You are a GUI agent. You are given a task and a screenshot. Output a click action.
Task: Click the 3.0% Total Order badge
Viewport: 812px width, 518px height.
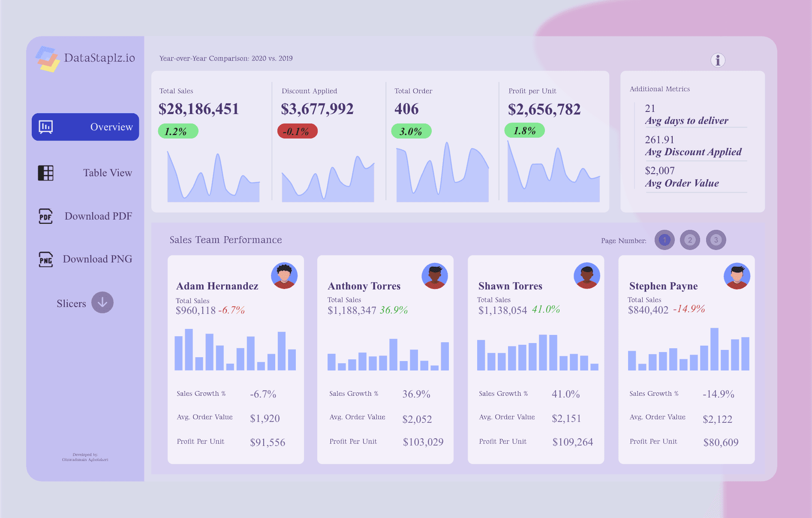tap(412, 131)
